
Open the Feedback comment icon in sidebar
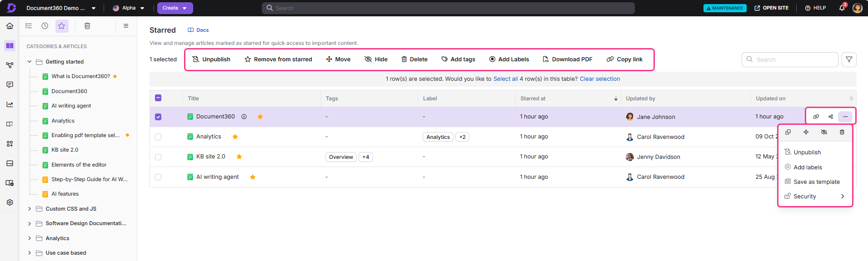click(x=10, y=85)
